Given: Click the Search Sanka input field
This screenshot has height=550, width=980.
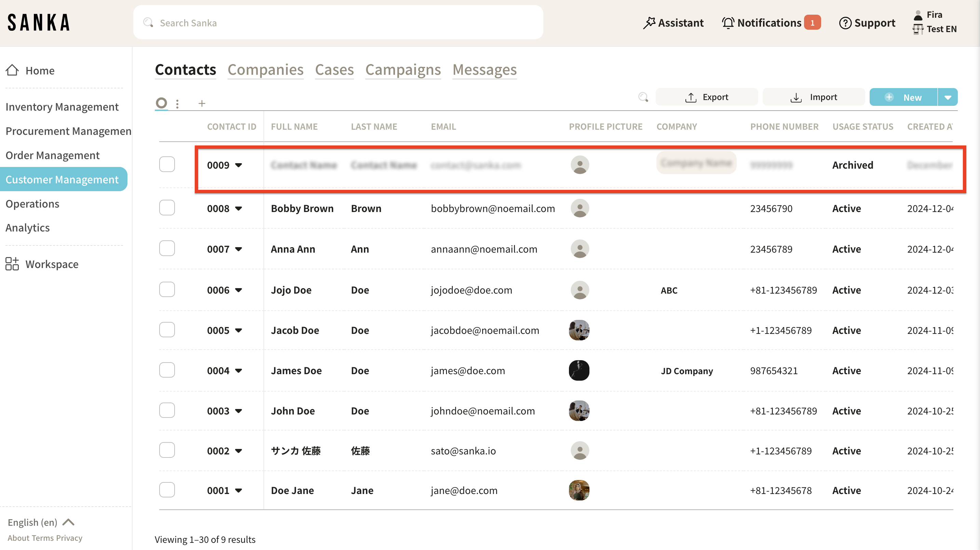Looking at the screenshot, I should (x=338, y=23).
